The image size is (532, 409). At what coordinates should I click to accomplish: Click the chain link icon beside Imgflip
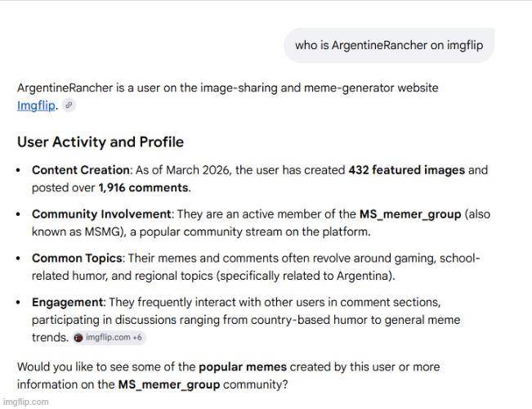tap(69, 106)
